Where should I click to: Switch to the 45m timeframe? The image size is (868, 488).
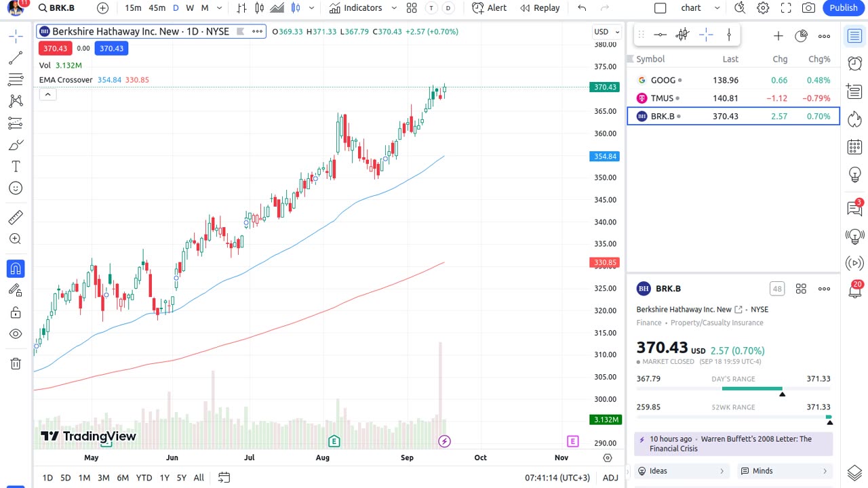(157, 8)
